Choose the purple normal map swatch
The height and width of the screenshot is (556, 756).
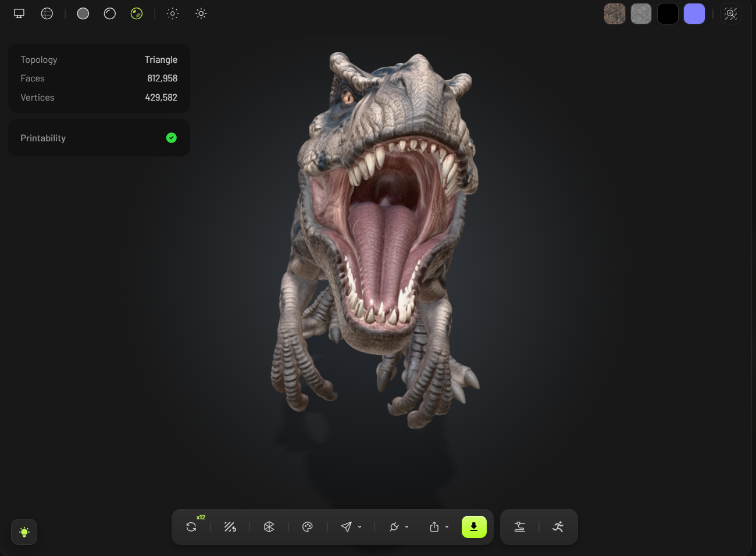coord(694,13)
